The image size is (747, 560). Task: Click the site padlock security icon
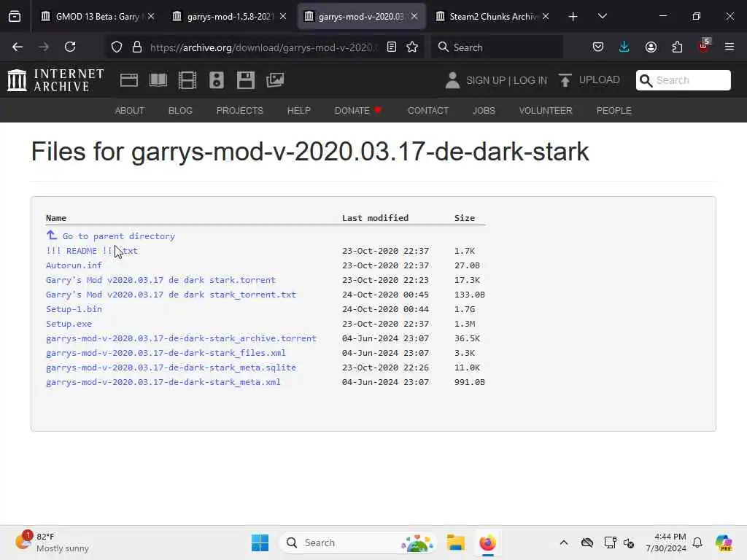point(137,47)
